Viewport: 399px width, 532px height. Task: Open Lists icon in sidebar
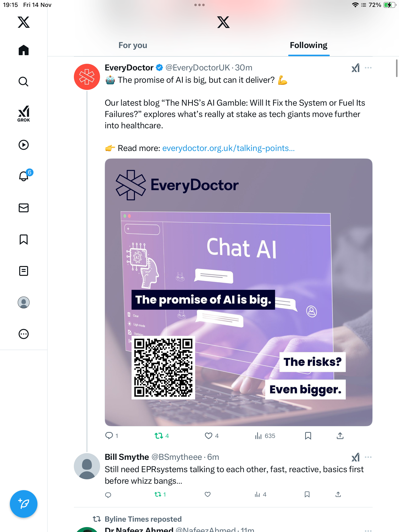click(24, 271)
